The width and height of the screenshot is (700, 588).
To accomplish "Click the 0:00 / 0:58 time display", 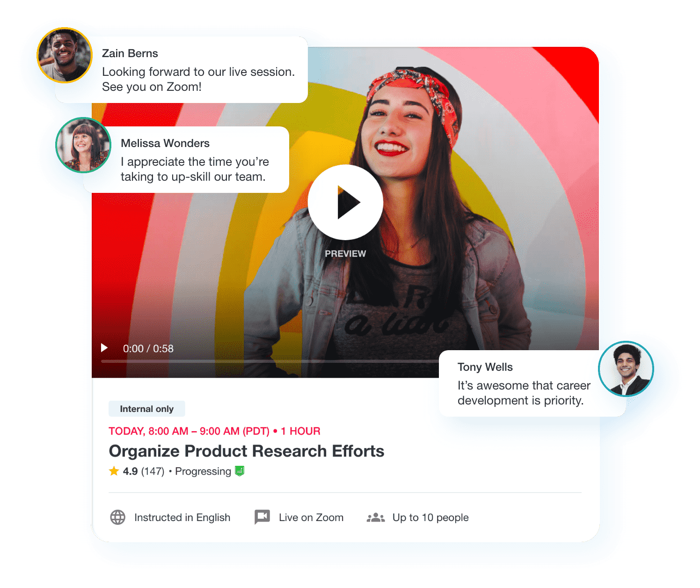I will pos(148,349).
